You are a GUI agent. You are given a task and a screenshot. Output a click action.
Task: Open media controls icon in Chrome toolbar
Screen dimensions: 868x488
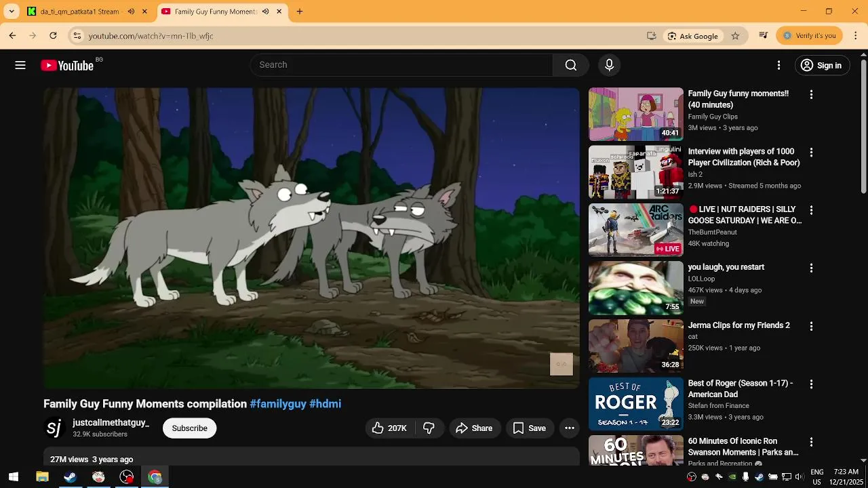point(764,36)
